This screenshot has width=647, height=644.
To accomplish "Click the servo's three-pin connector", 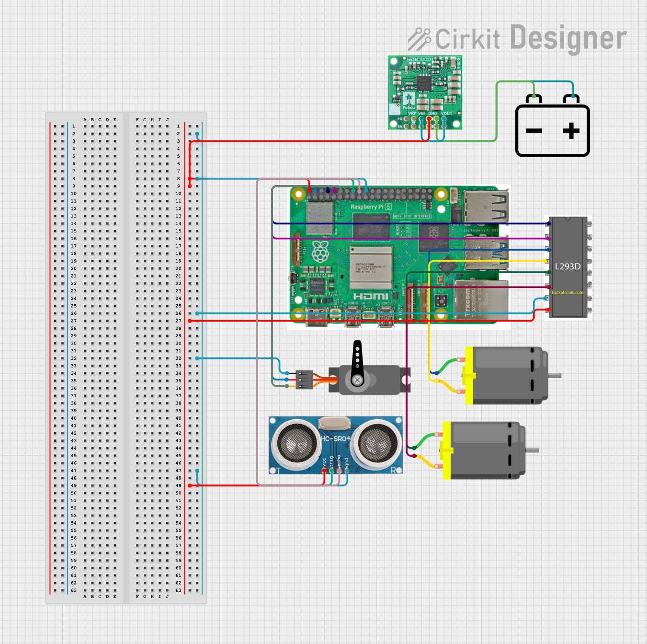I will 305,379.
